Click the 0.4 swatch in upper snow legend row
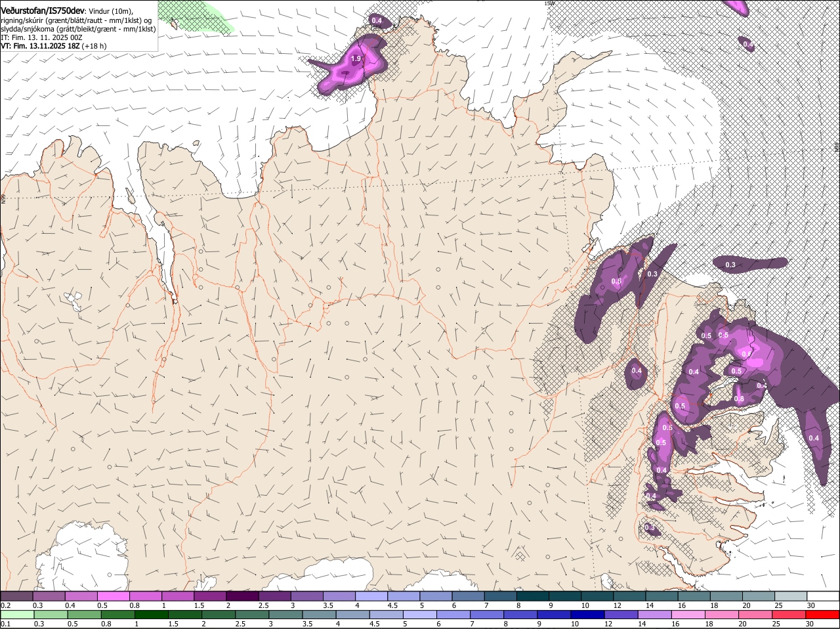 click(x=81, y=596)
